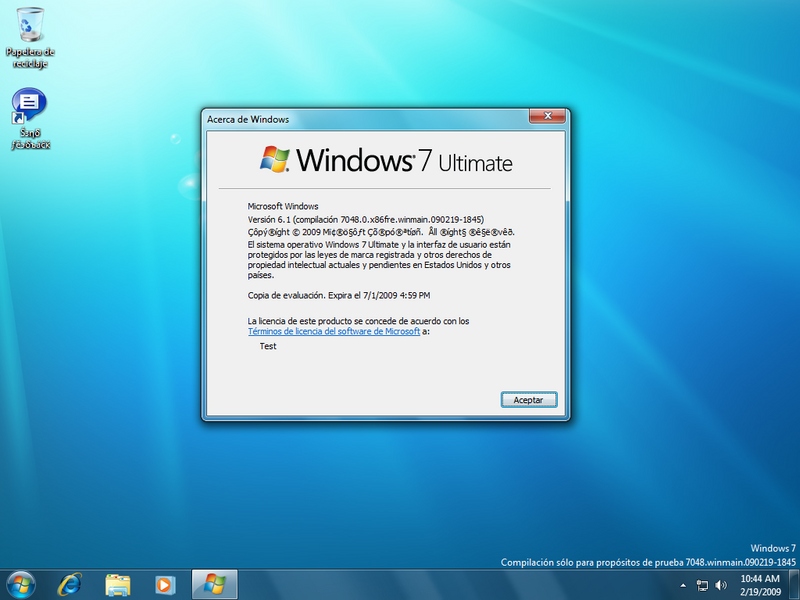Open the clock showing 10:44 AM
The height and width of the screenshot is (600, 800).
pos(760,585)
